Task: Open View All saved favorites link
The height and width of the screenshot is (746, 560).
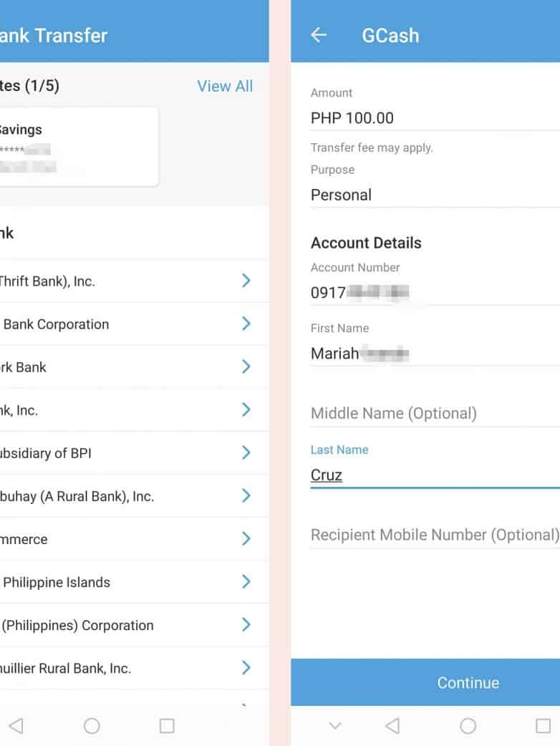Action: [225, 86]
